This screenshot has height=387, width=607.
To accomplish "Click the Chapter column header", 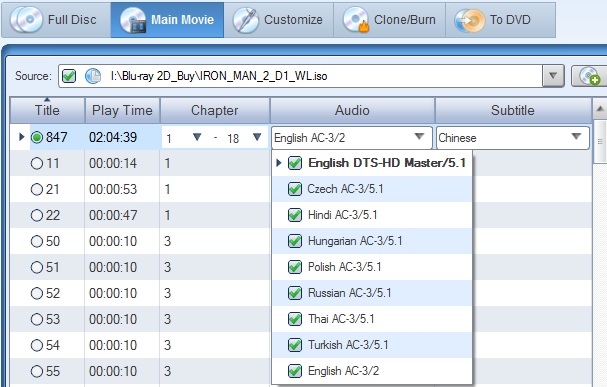I will point(214,110).
